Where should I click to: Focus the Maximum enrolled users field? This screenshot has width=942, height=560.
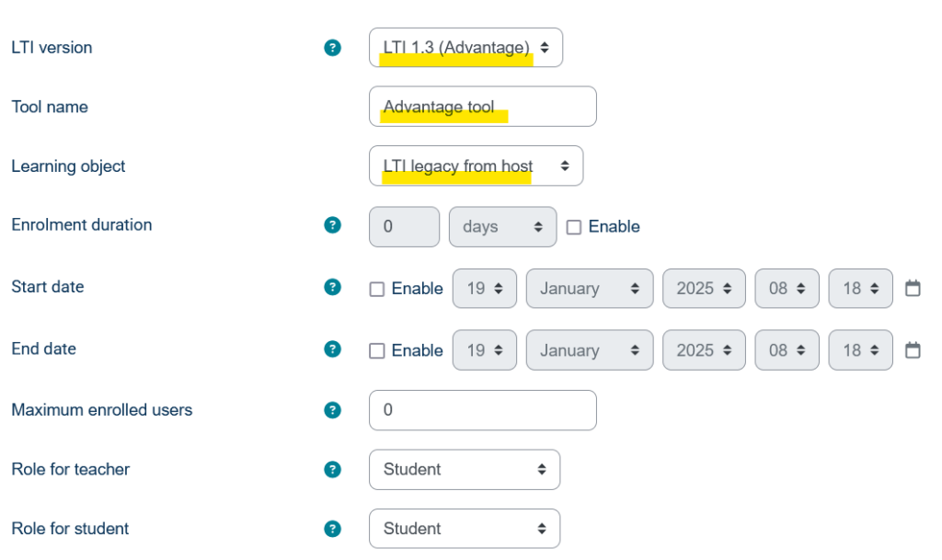(483, 410)
